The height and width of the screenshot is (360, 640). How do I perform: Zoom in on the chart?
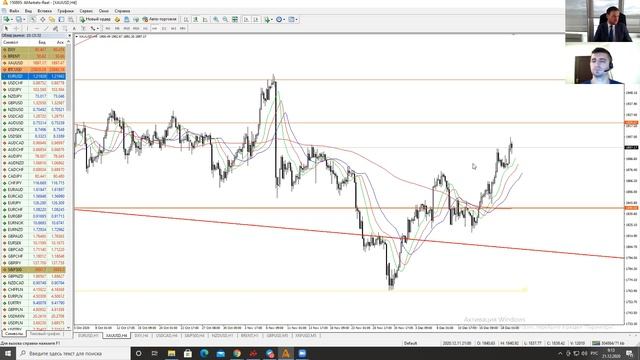click(x=216, y=19)
